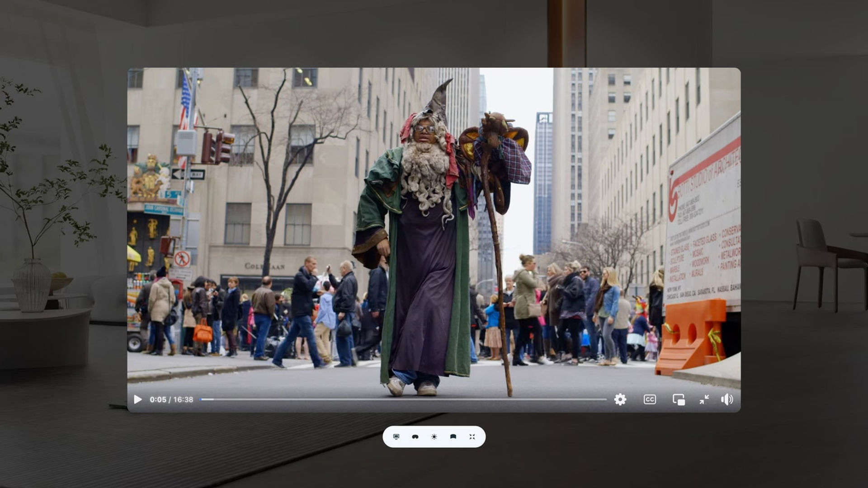The height and width of the screenshot is (488, 868).
Task: Seek to three-quarters of the progress bar
Action: [x=505, y=399]
